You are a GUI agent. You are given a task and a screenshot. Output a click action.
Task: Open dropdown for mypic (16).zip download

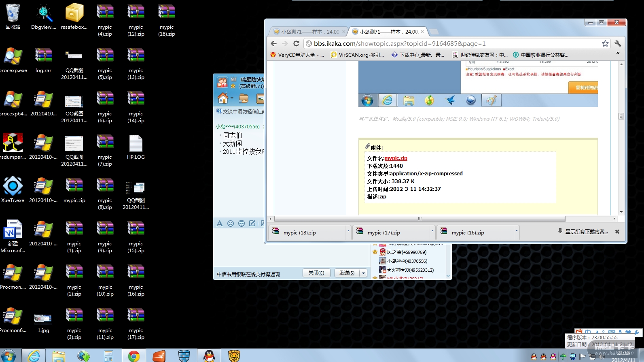pos(517,231)
